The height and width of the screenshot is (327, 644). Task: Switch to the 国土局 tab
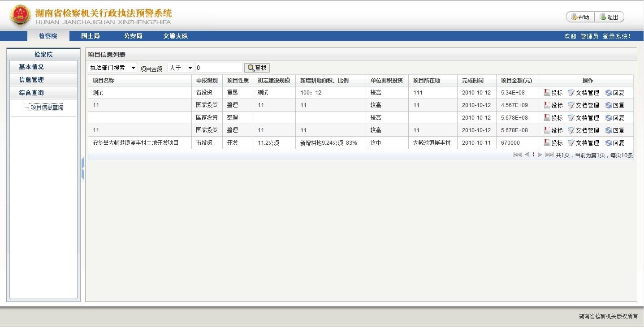point(90,36)
